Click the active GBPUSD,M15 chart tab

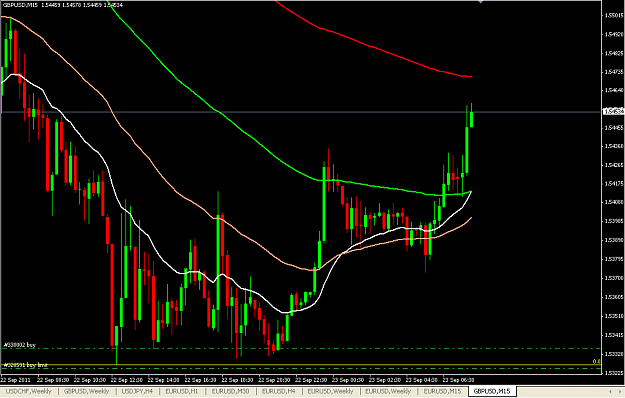(491, 392)
